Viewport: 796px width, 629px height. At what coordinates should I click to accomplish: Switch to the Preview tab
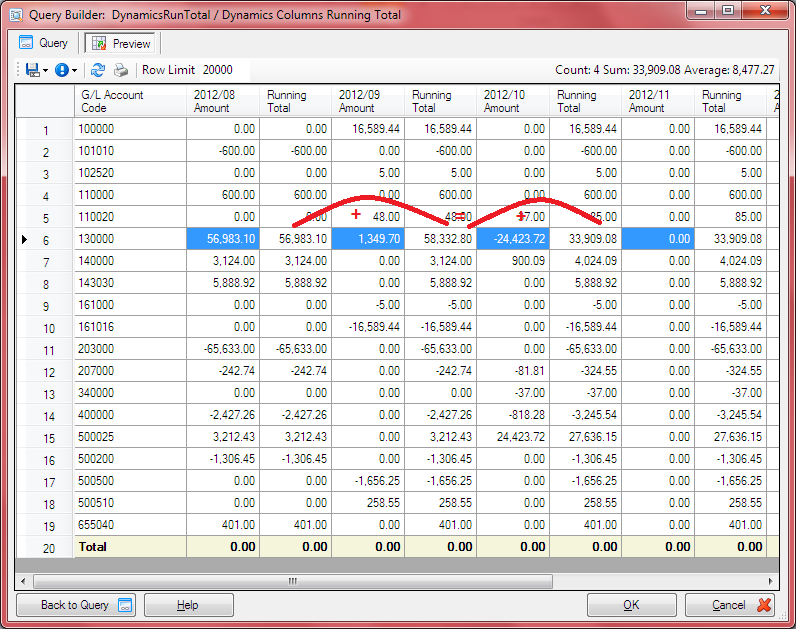point(121,44)
